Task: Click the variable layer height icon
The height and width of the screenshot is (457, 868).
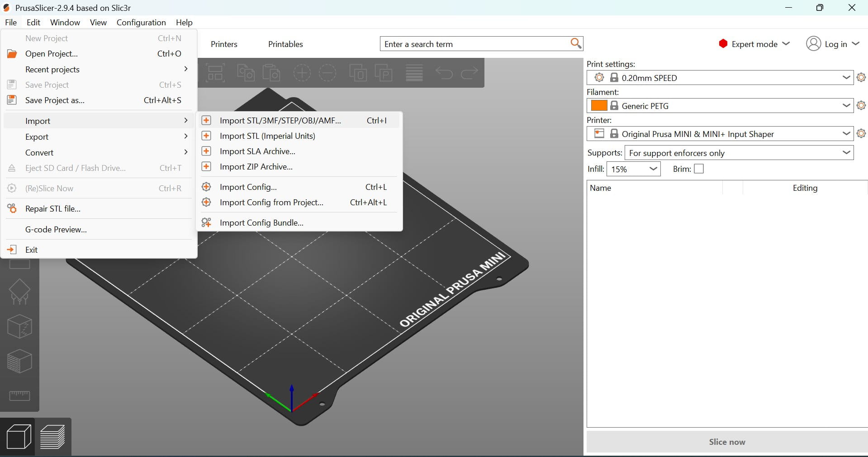Action: coord(414,73)
